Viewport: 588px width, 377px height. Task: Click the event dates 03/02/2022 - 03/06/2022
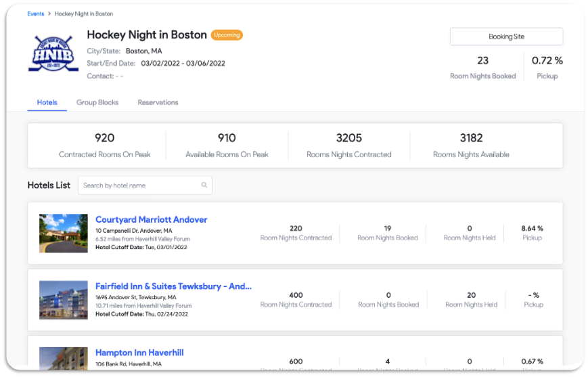183,64
